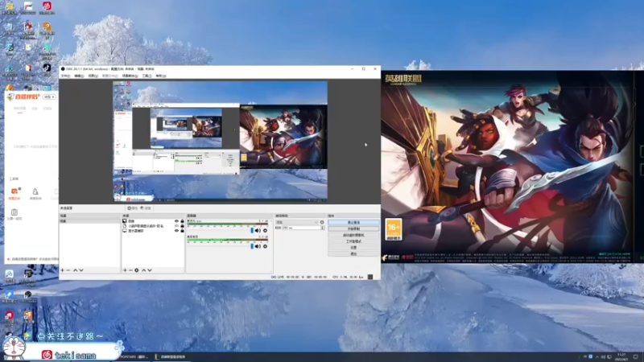Open OBS Settings from Controls panel

point(353,248)
